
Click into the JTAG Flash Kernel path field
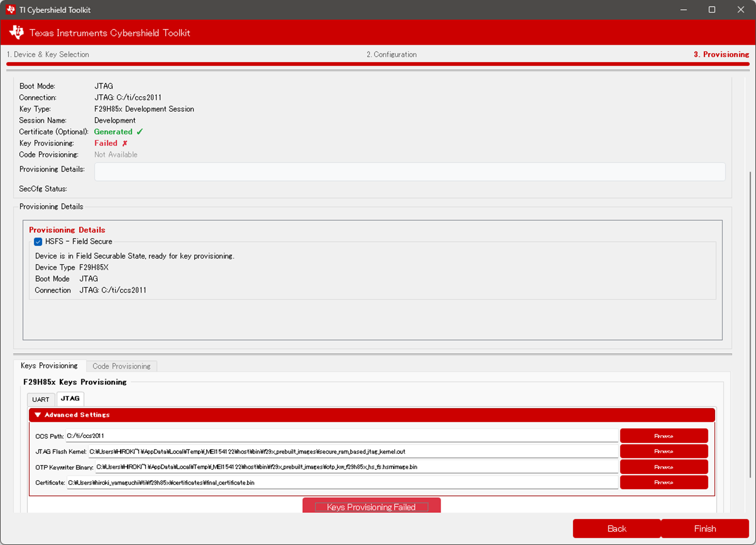[x=353, y=451]
